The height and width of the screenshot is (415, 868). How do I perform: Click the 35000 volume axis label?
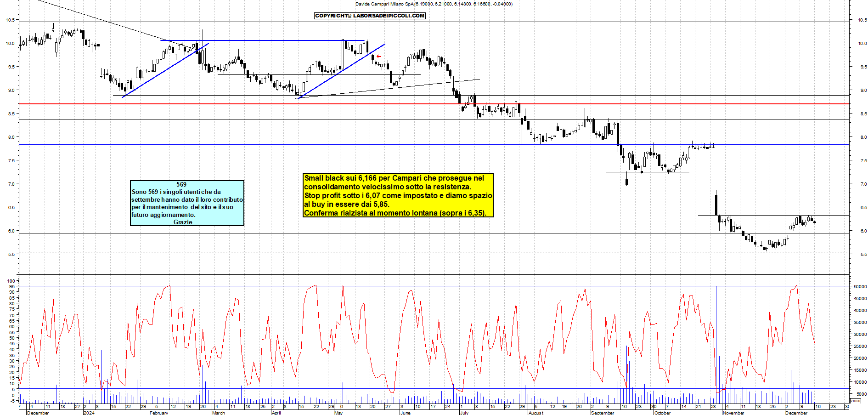pyautogui.click(x=860, y=322)
